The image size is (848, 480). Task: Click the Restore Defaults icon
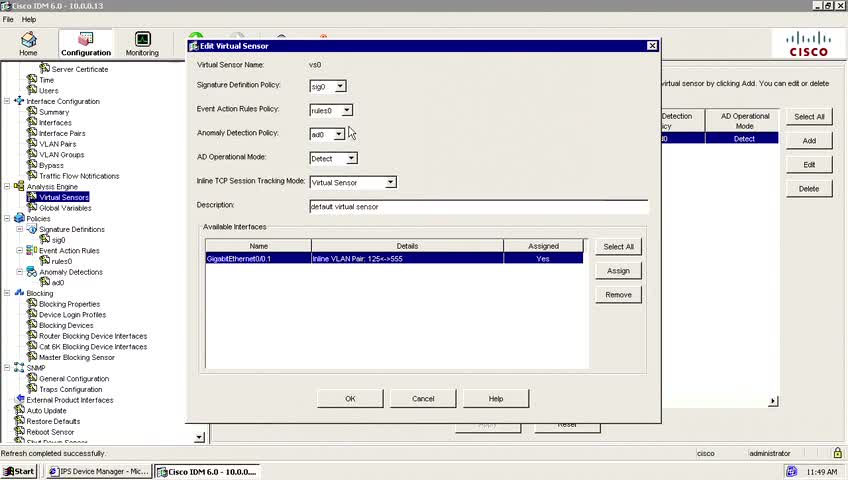point(20,421)
